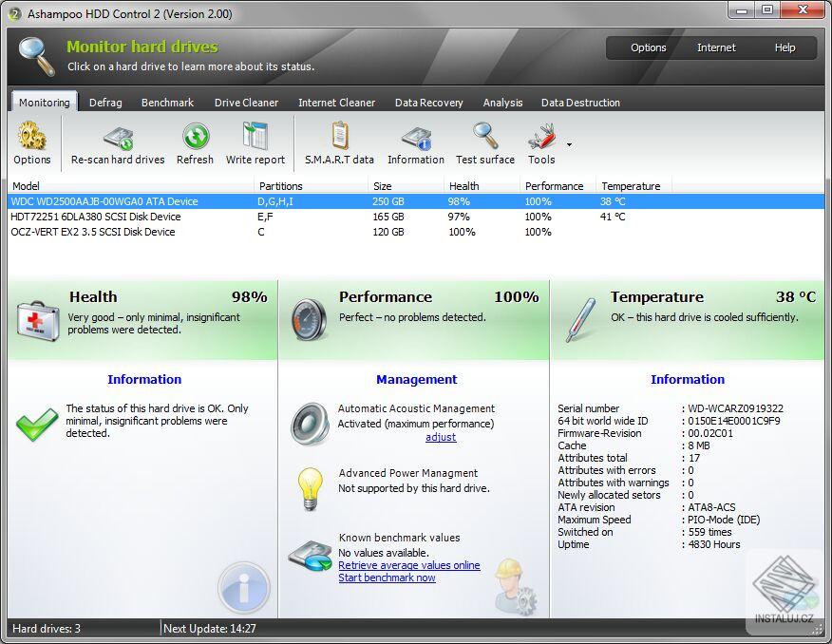Open the Help menu
Screen dimensions: 832x644
click(x=785, y=47)
